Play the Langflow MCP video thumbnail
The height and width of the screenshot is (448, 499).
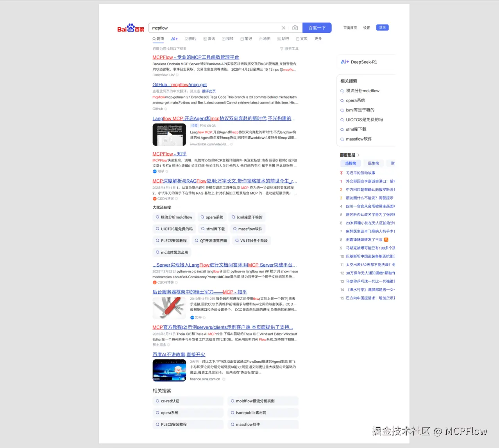pyautogui.click(x=169, y=134)
